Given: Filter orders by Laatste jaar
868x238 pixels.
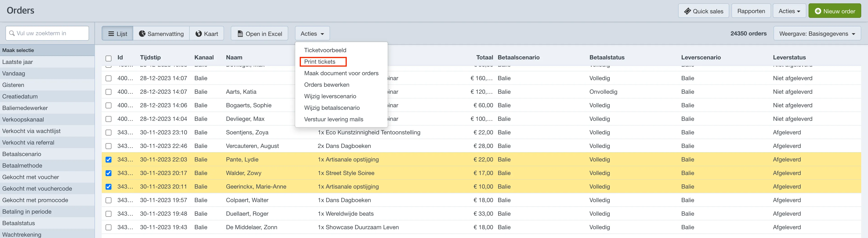Looking at the screenshot, I should tap(47, 62).
